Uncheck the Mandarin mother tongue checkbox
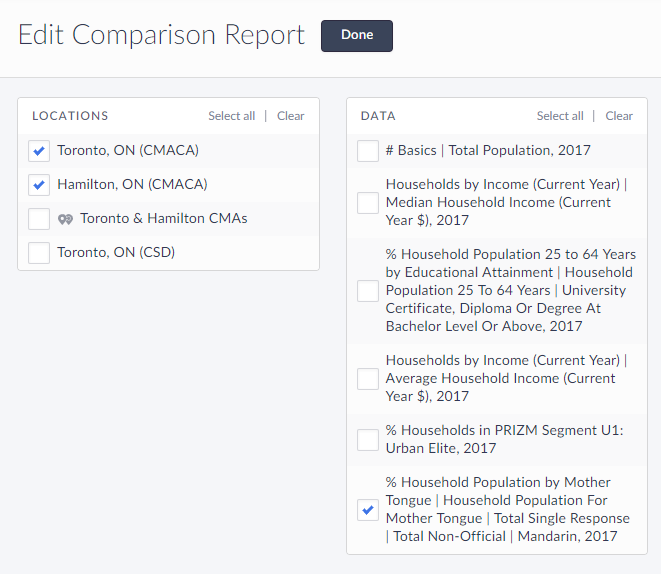 [368, 510]
